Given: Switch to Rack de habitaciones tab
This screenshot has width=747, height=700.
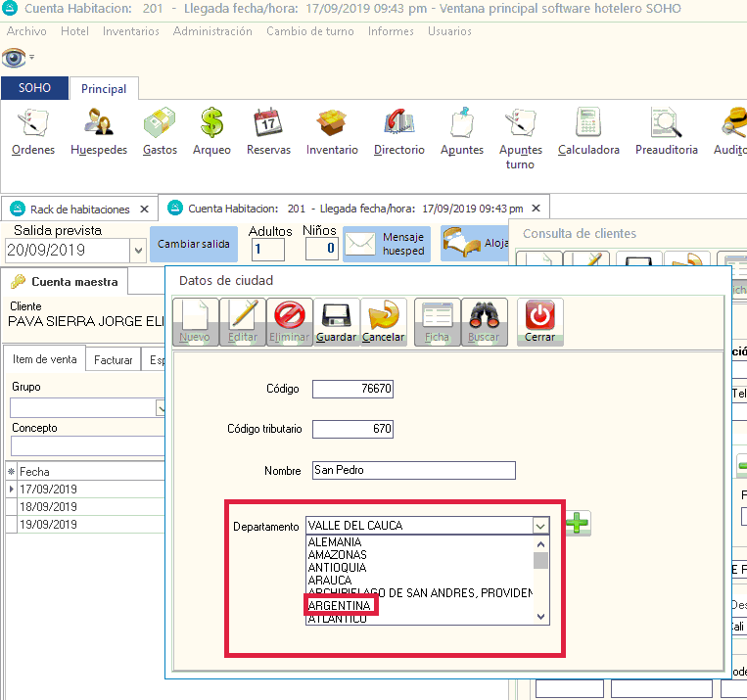Looking at the screenshot, I should click(x=79, y=210).
